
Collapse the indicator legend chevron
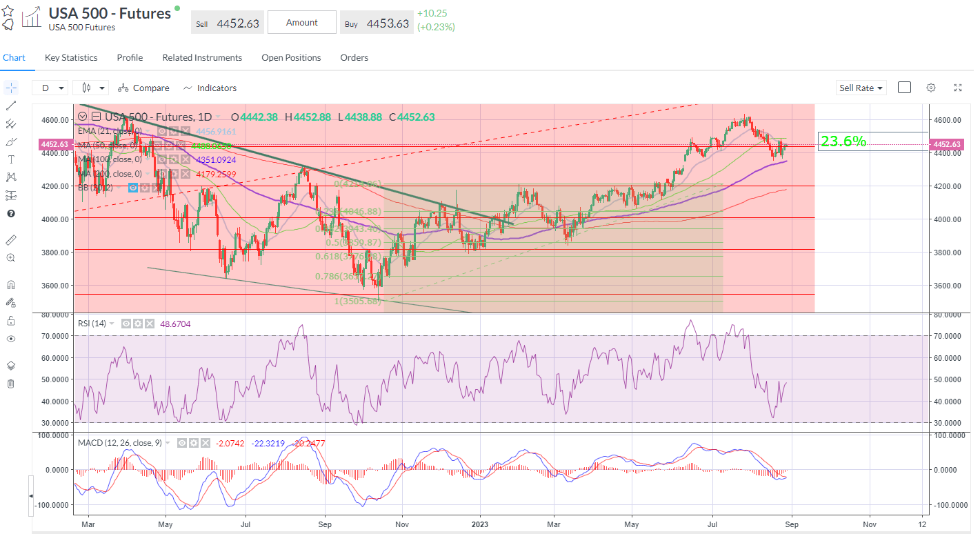82,117
